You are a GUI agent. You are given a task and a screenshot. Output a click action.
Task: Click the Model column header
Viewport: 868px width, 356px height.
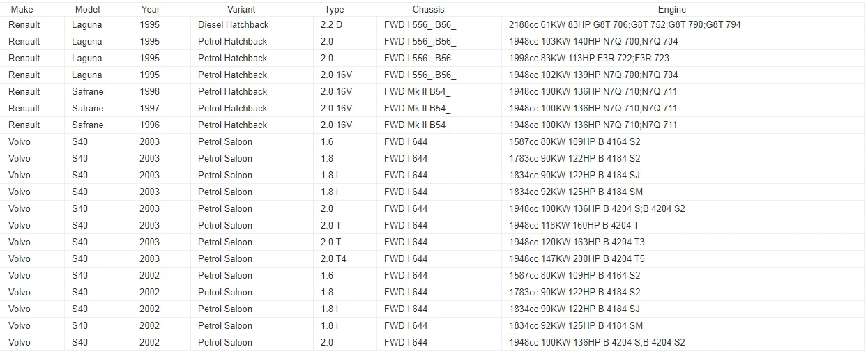87,9
